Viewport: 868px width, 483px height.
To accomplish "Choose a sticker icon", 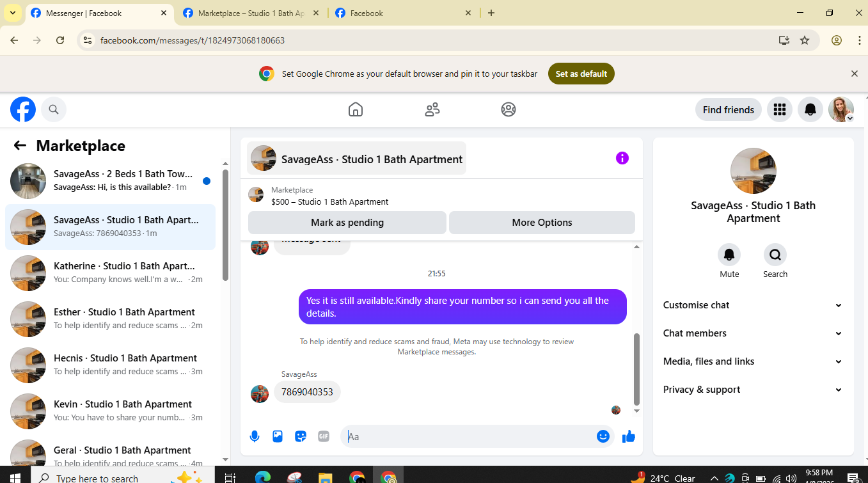I will [301, 436].
